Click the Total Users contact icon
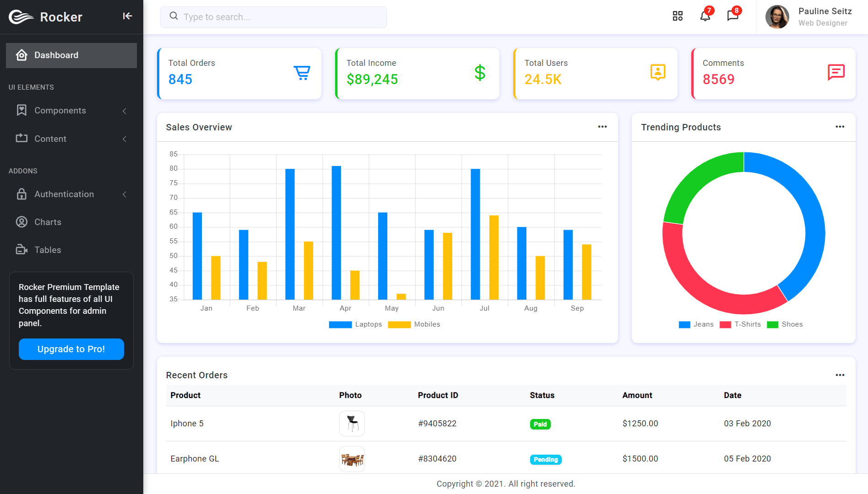Viewport: 868px width, 494px height. (658, 73)
